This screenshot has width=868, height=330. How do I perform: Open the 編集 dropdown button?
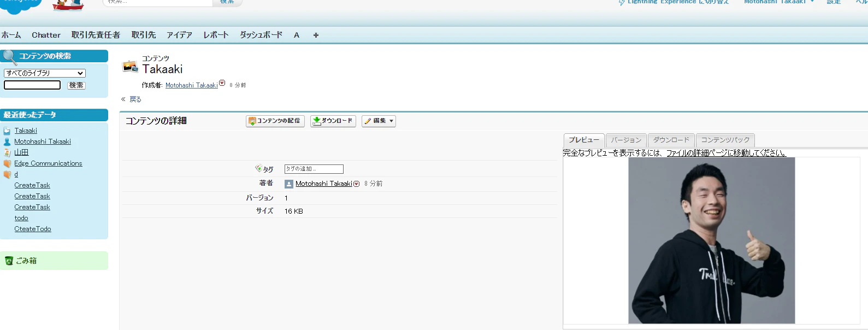(x=379, y=121)
